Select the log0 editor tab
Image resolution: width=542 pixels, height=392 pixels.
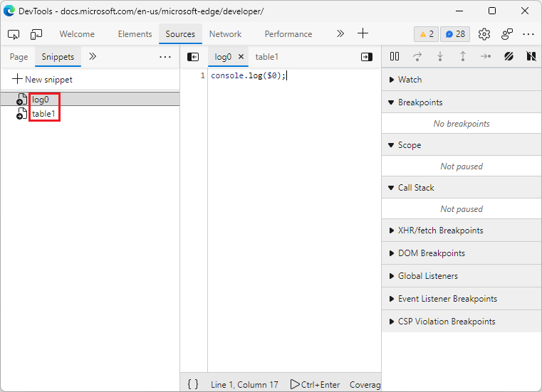coord(223,57)
